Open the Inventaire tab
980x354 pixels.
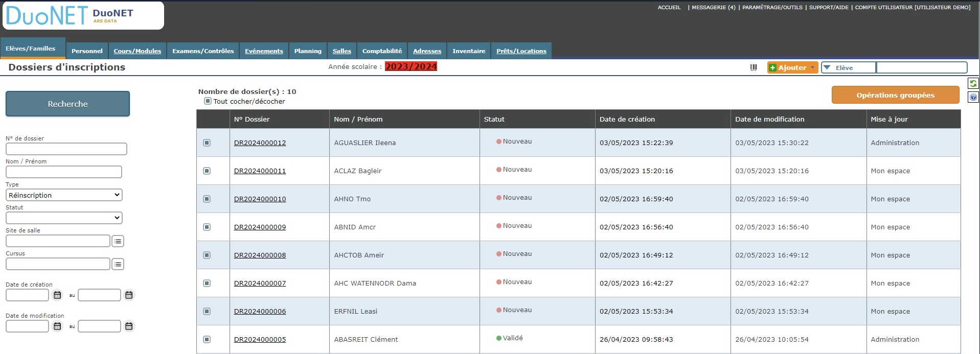(469, 51)
